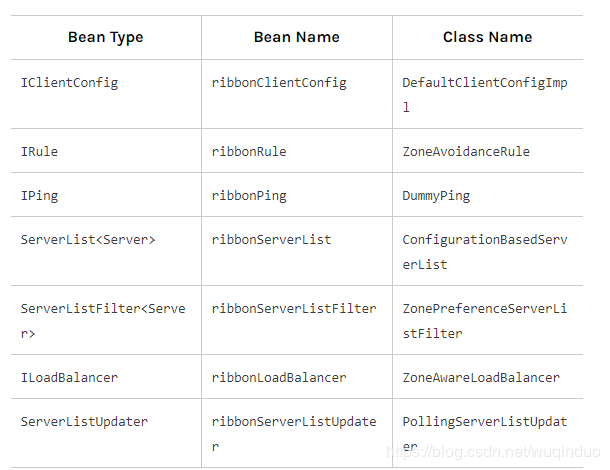The width and height of the screenshot is (610, 470).
Task: Select the IPing bean type
Action: coord(40,196)
